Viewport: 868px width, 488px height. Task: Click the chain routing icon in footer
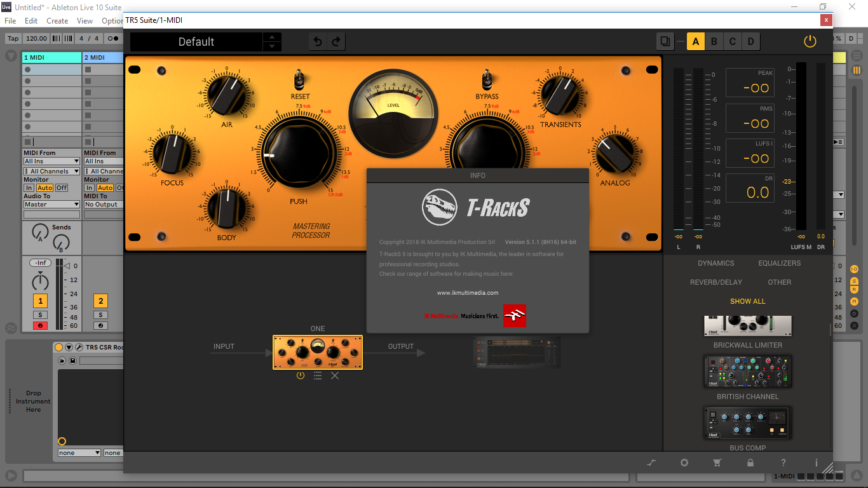pos(651,463)
